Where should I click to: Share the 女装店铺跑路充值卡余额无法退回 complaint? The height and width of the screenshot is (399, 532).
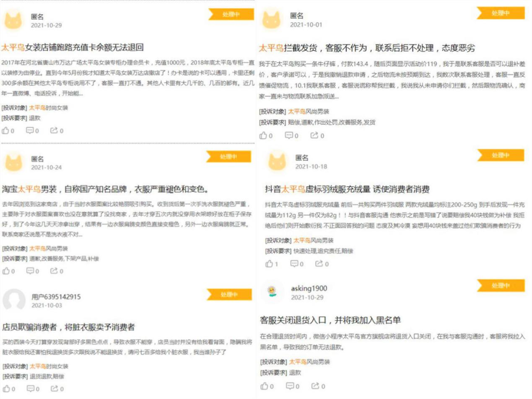pyautogui.click(x=57, y=131)
